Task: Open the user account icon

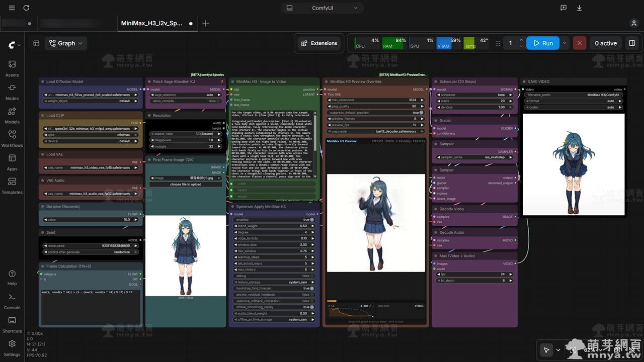Action: click(x=634, y=23)
